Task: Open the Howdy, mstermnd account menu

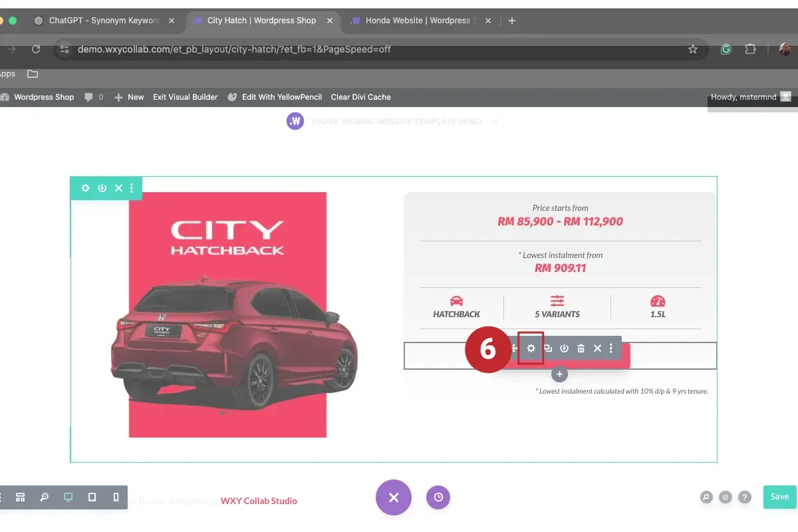Action: coord(743,96)
